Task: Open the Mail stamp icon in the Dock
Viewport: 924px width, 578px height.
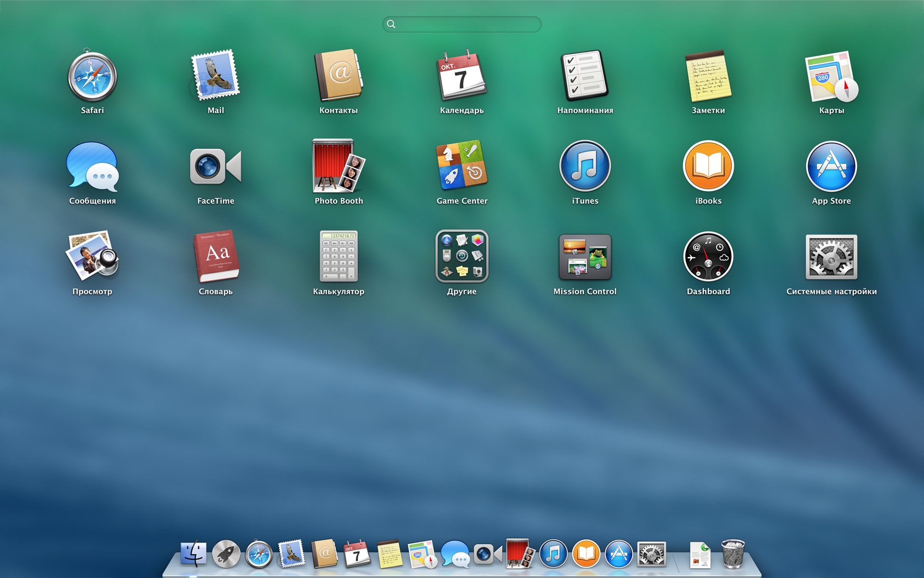Action: click(x=291, y=554)
